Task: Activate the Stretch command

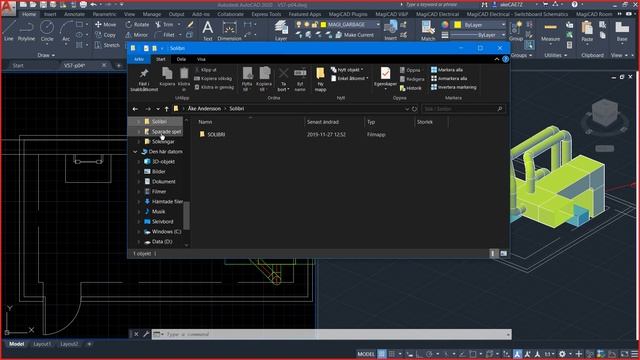Action: [107, 45]
